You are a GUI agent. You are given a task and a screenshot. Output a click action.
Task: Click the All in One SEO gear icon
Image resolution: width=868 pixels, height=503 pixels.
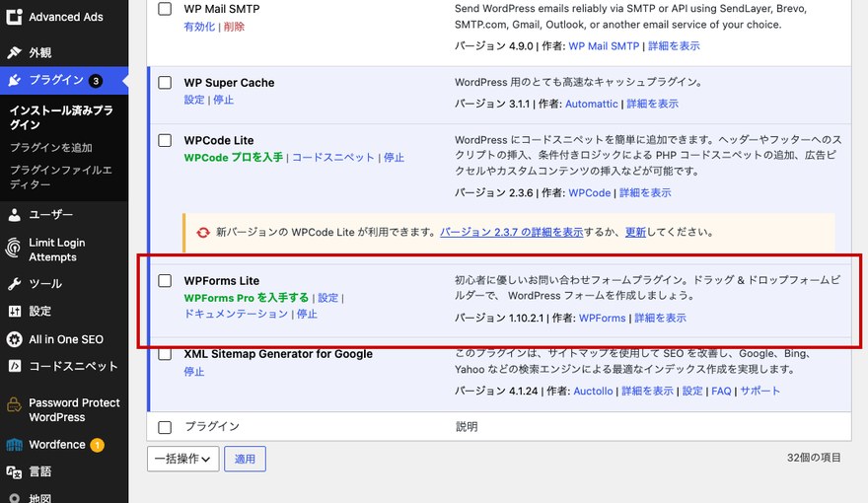coord(14,339)
